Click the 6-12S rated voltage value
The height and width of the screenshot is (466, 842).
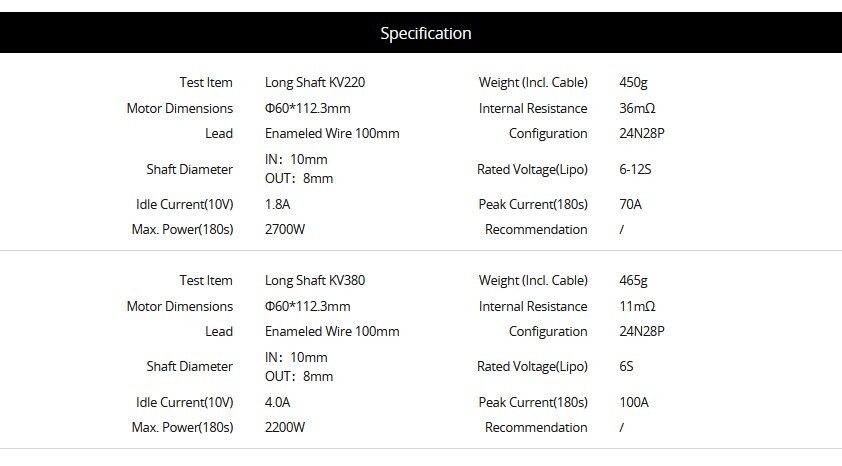[635, 170]
